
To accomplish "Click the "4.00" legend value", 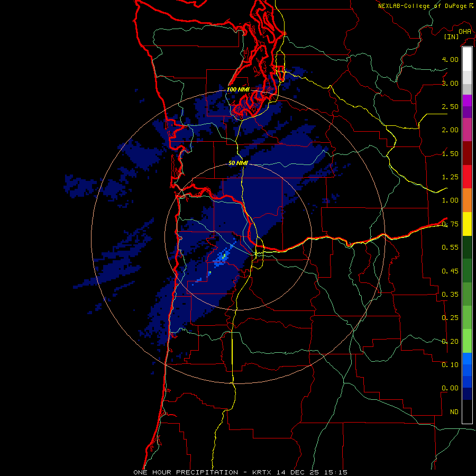I will click(450, 59).
